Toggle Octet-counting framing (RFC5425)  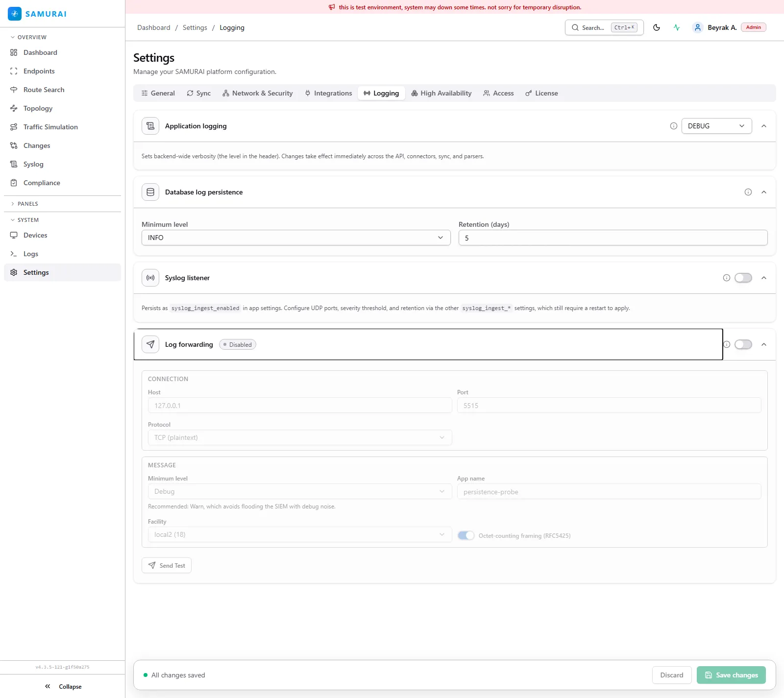(466, 535)
